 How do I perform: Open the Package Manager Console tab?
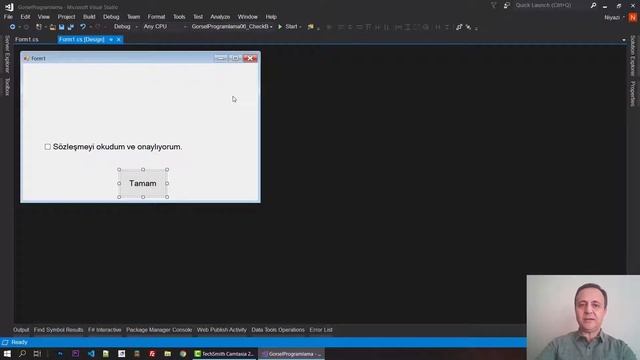click(x=159, y=330)
